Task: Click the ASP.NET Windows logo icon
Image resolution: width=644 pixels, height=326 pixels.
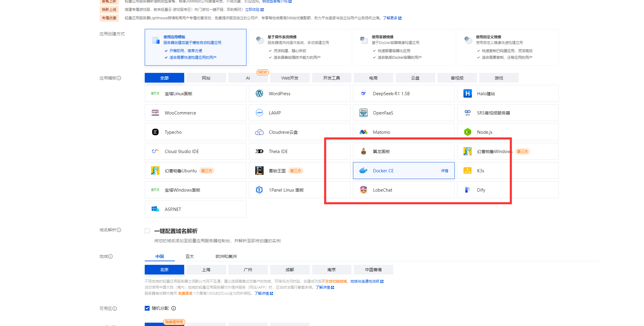Action: [x=155, y=209]
